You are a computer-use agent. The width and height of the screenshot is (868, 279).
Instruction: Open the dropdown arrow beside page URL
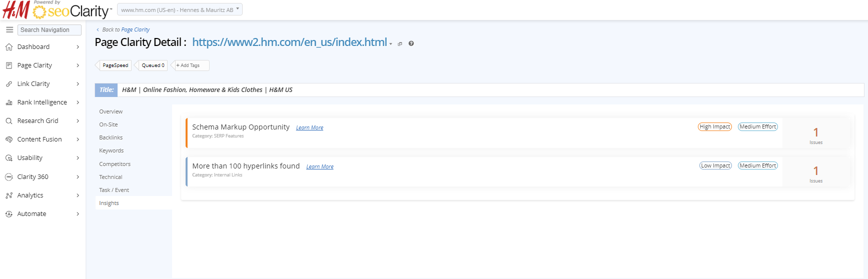click(x=391, y=44)
